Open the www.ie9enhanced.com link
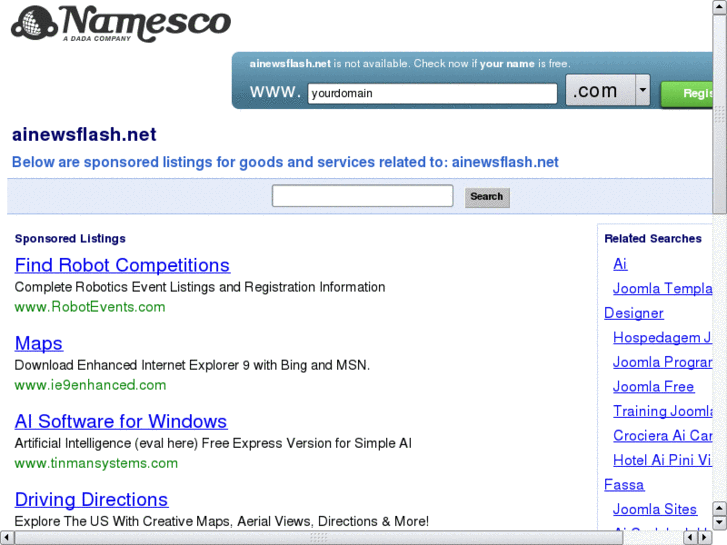Screen dimensions: 727x545 (90, 385)
